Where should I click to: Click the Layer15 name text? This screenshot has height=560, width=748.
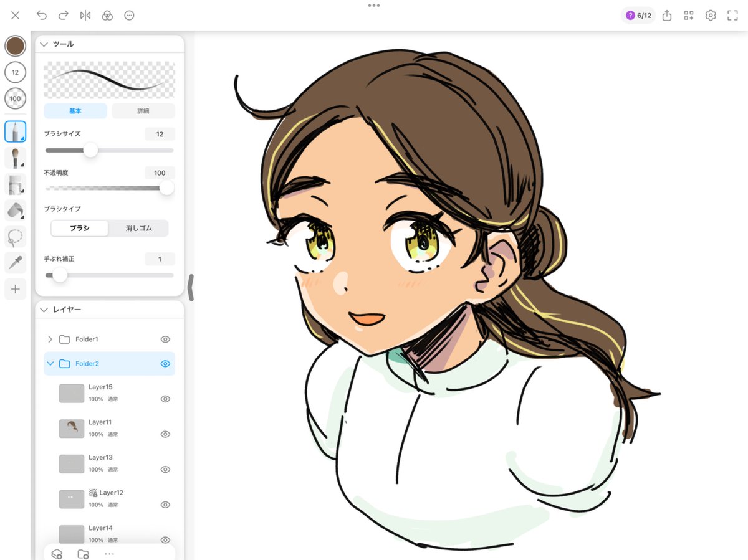click(x=100, y=387)
